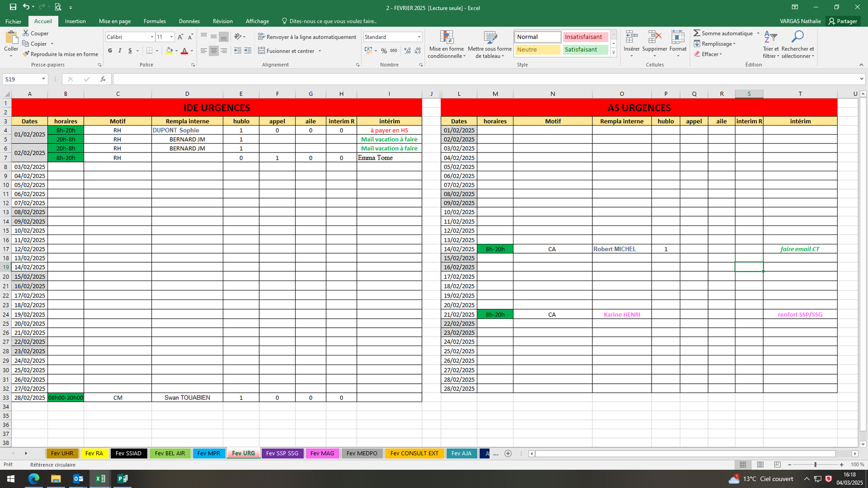Adjust the zoom slider
Image resolution: width=868 pixels, height=488 pixels.
(815, 465)
